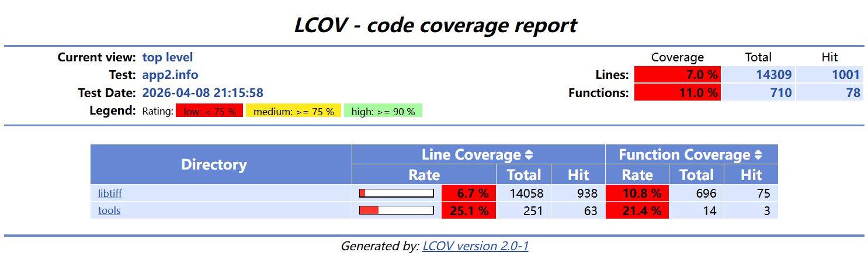
Task: Click the red low rating legend swatch
Action: pyautogui.click(x=209, y=111)
